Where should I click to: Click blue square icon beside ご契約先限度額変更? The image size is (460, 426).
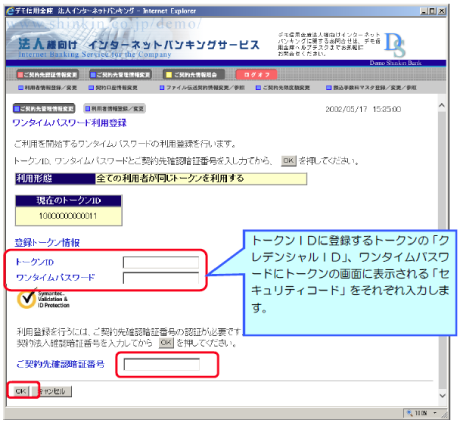258,88
